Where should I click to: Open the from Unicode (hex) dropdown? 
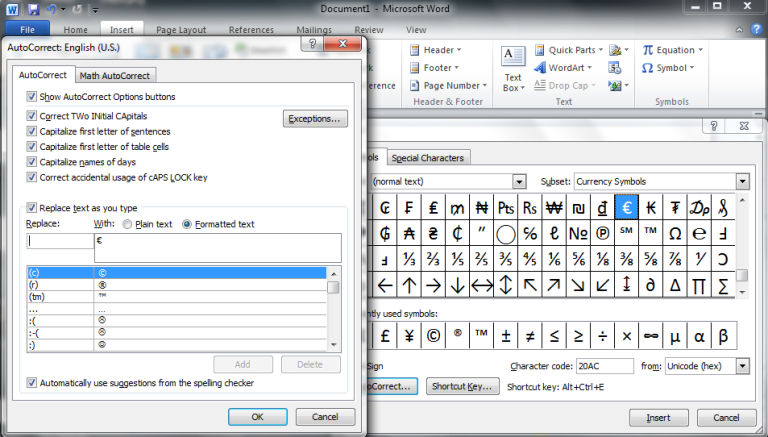[x=743, y=366]
